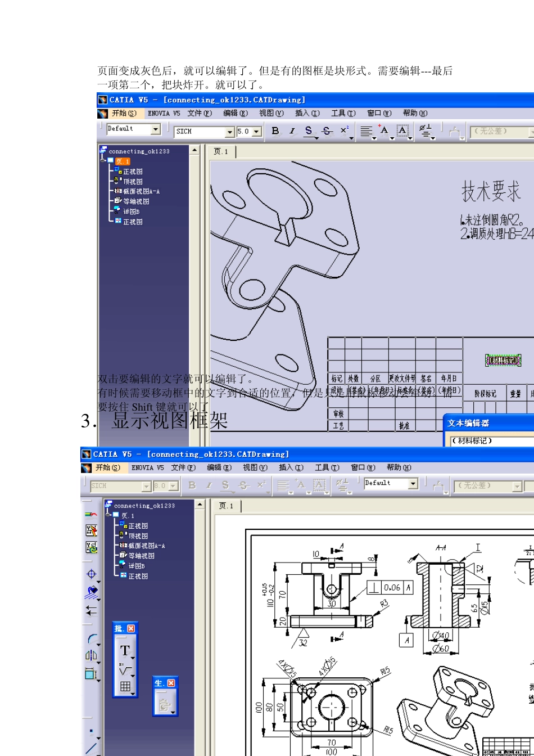Toggle Bold in the top CATIA toolbar

pos(275,131)
